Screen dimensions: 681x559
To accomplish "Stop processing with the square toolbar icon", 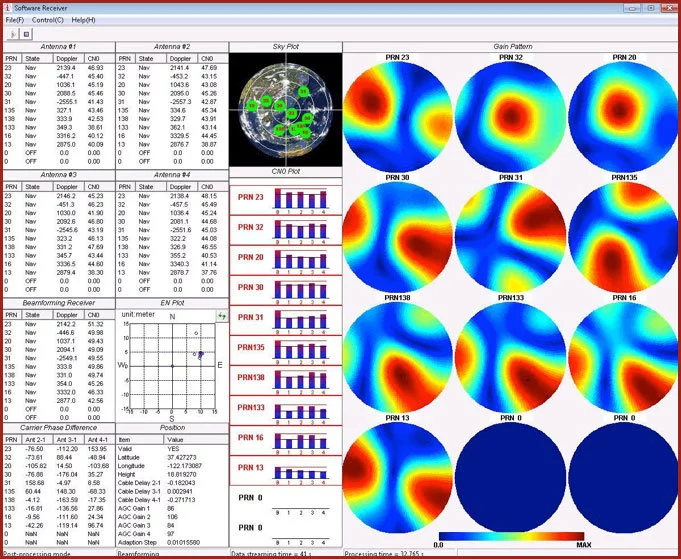I will pos(26,34).
